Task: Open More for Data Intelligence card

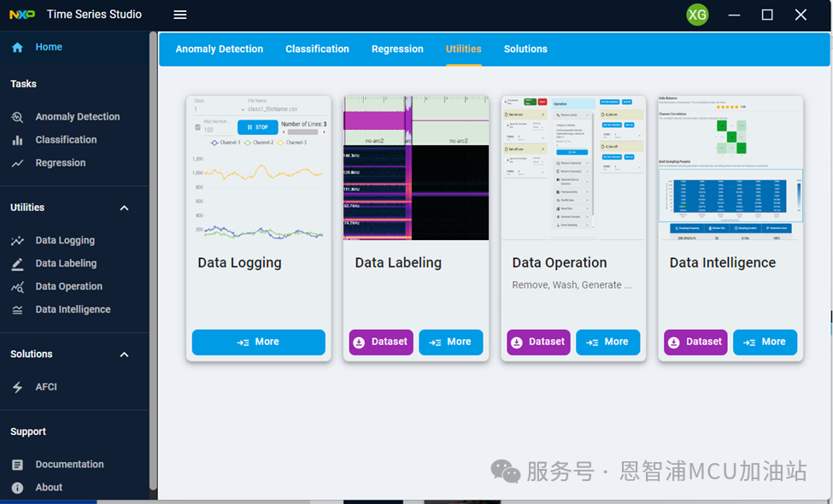Action: tap(765, 342)
